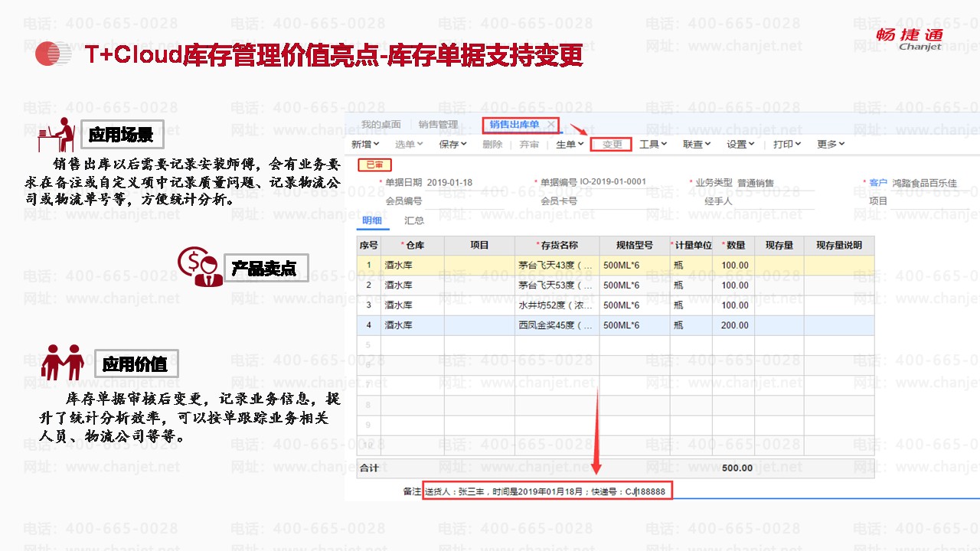Click the 备注 remarks field
Screen dimensions: 980x551
(x=547, y=491)
